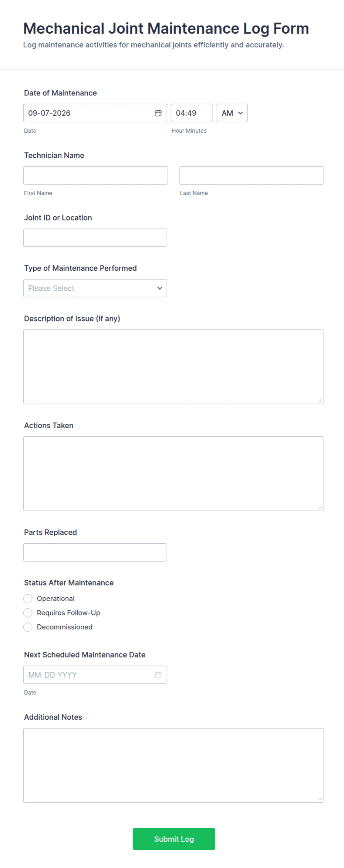
Task: Click inside the Additional Notes text area
Action: [173, 766]
